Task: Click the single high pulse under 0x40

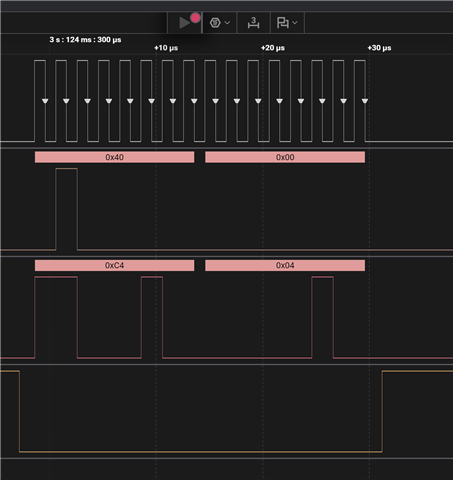Action: 67,209
